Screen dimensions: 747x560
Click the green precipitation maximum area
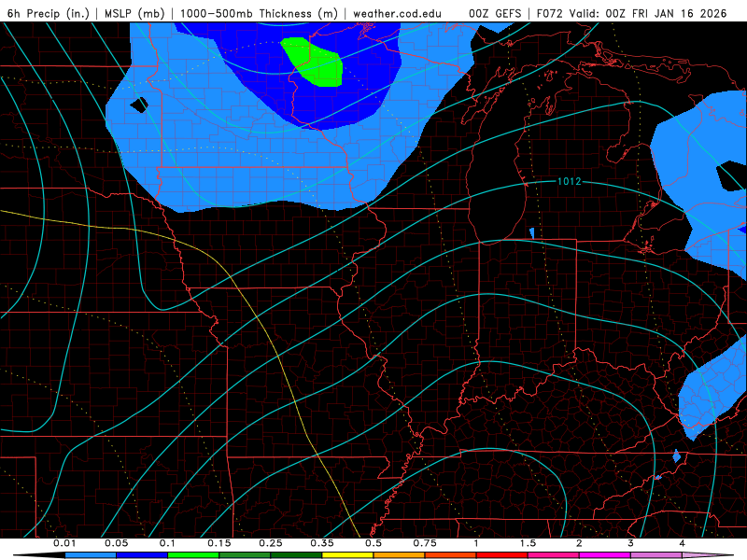317,62
